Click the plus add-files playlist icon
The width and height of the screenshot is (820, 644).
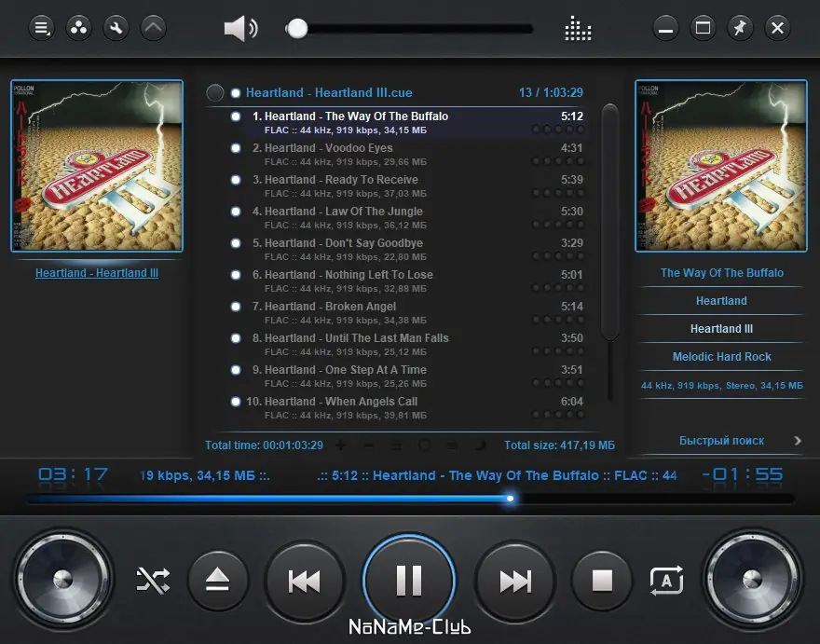tap(340, 445)
